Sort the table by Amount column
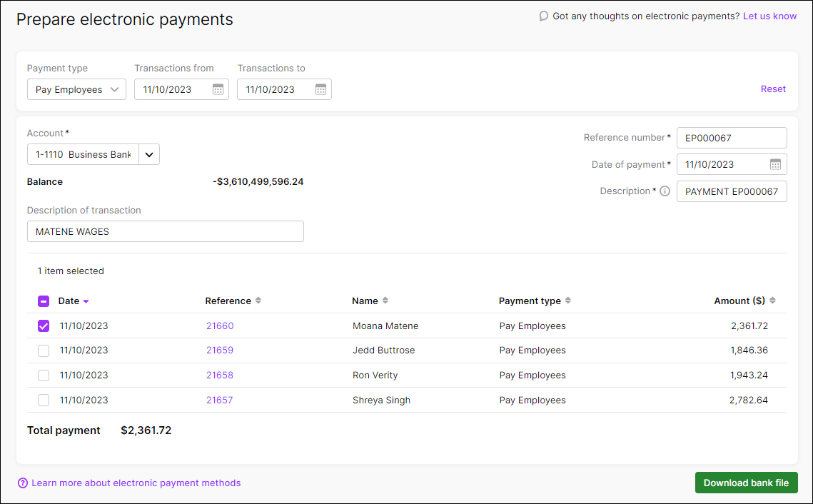Viewport: 813px width, 504px height. (x=772, y=301)
